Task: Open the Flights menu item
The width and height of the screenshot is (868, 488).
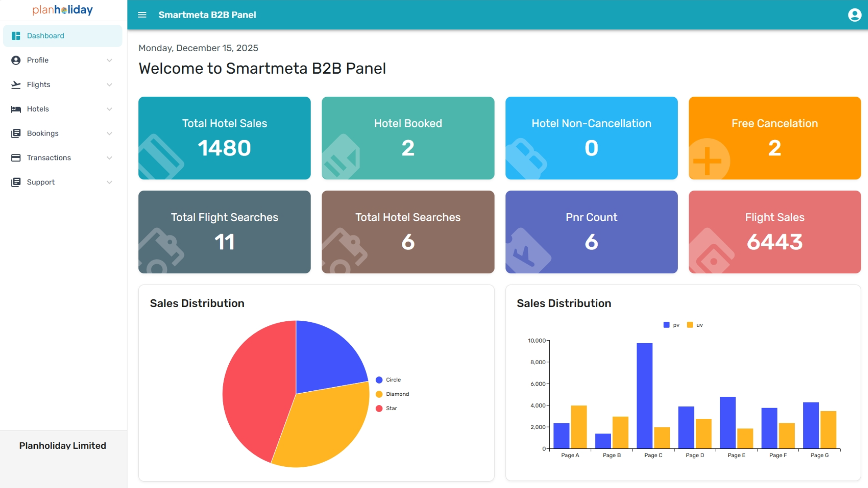Action: 62,84
